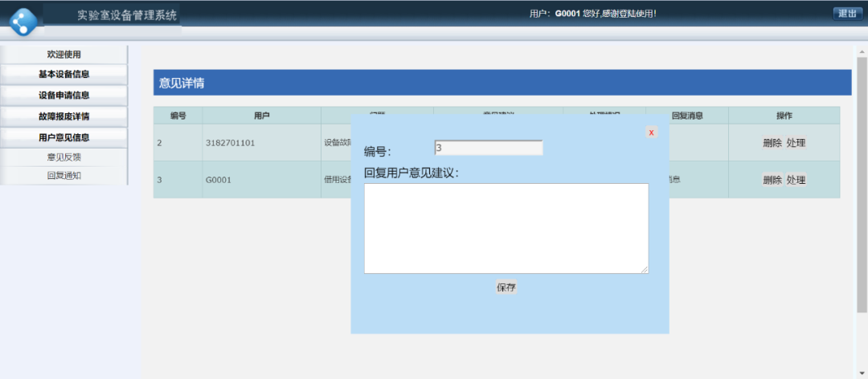The width and height of the screenshot is (868, 379).
Task: Expand the 设备申请信息 menu section
Action: (x=64, y=96)
